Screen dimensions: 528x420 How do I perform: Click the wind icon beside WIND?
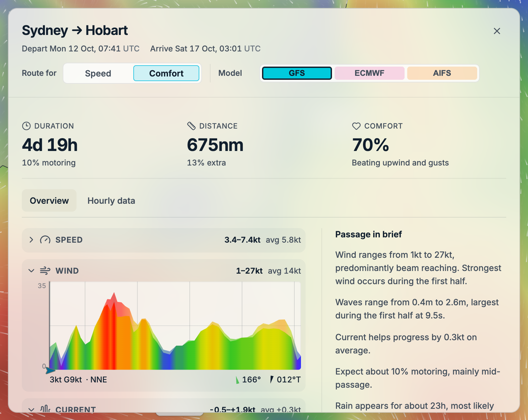coord(45,271)
